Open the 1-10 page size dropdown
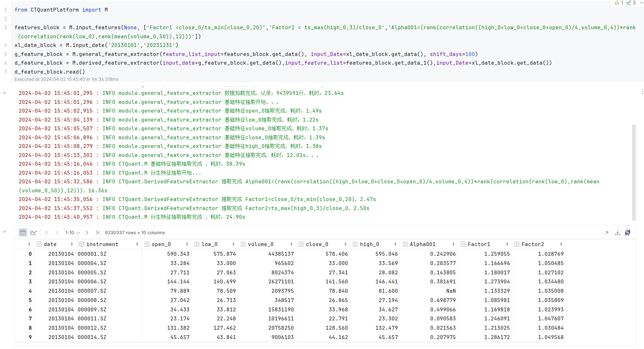This screenshot has width=644, height=349. pyautogui.click(x=72, y=233)
